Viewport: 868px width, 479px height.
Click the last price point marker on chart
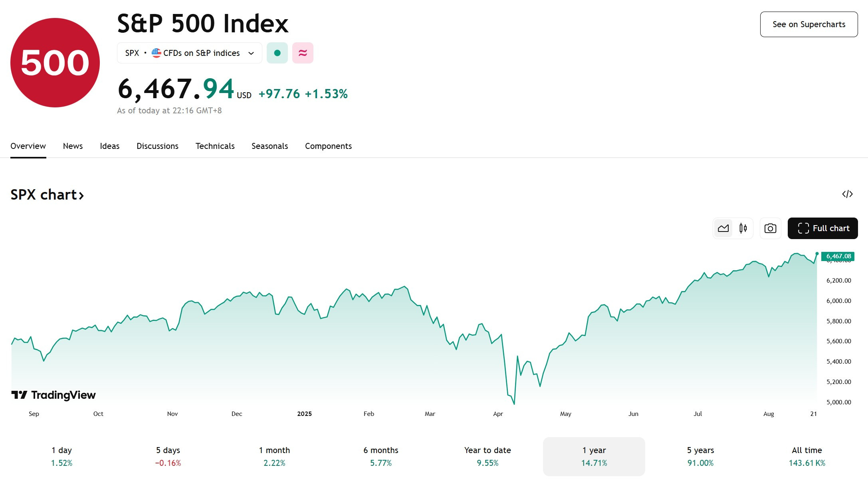click(817, 253)
